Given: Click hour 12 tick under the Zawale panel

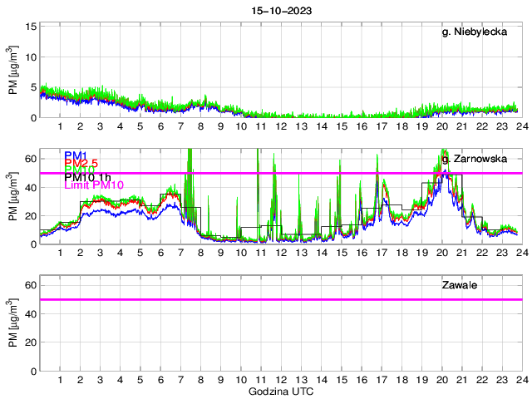Looking at the screenshot, I should (x=281, y=379).
